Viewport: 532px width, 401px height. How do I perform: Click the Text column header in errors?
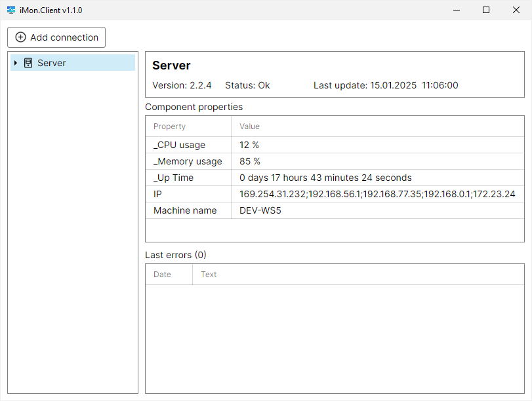209,275
